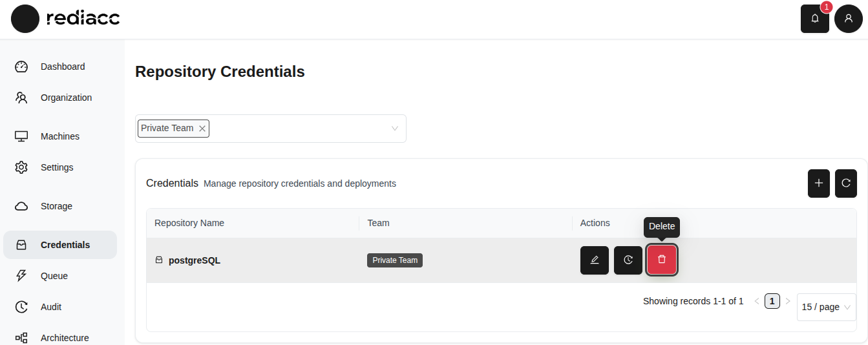Open the user profile menu

(848, 19)
